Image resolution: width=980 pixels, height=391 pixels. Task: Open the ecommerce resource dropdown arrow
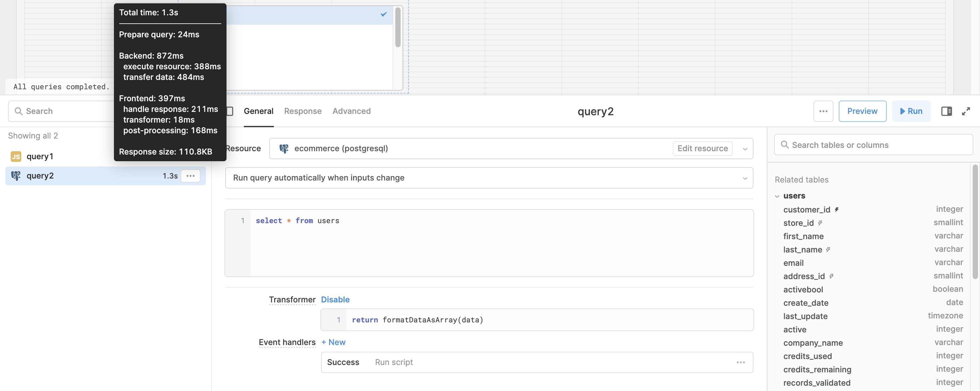point(744,149)
